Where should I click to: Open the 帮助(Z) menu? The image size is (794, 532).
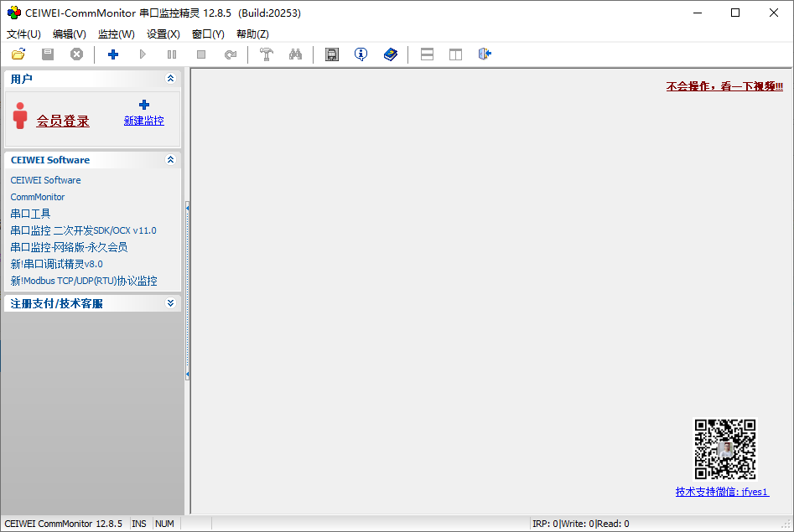(x=252, y=34)
